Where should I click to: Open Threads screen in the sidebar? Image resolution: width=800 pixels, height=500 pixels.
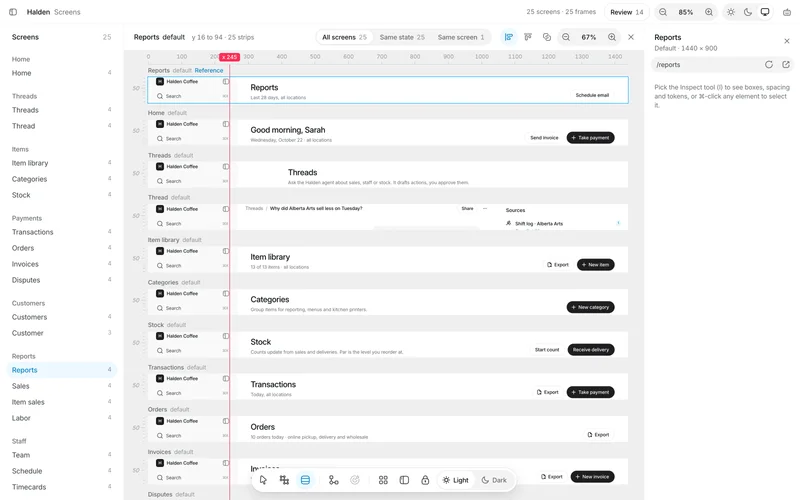[x=61, y=110]
